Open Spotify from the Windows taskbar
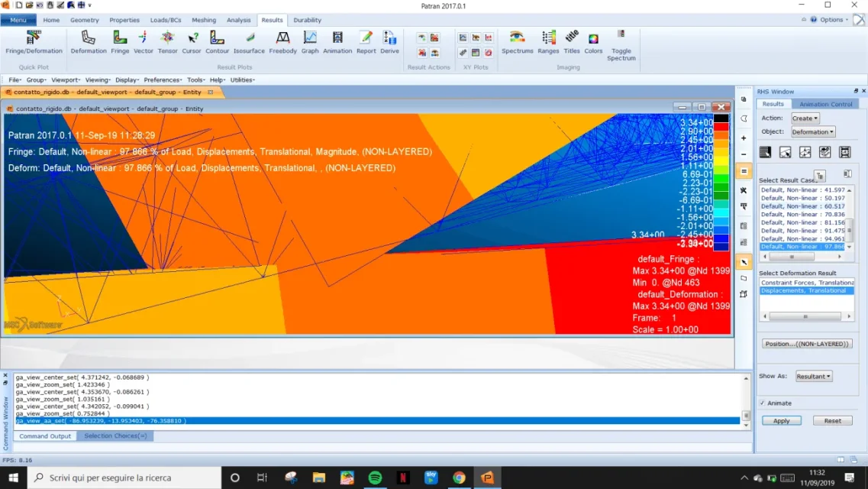This screenshot has height=489, width=868. tap(375, 478)
